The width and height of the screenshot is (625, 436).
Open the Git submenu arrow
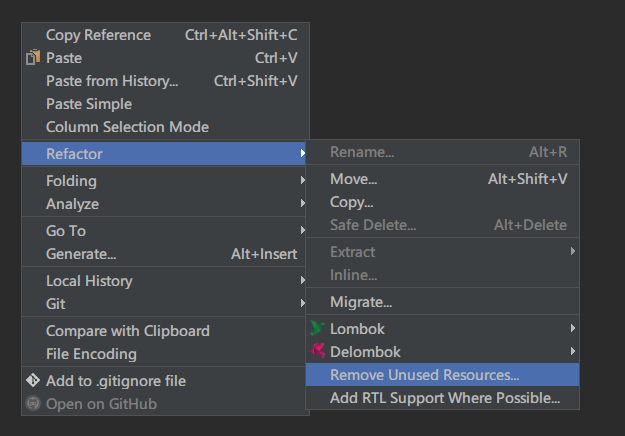click(302, 304)
